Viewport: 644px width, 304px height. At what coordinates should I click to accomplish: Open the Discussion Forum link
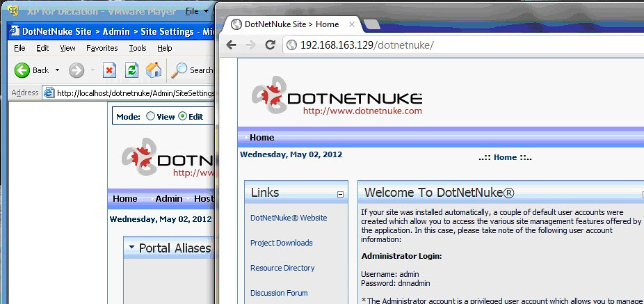click(x=279, y=293)
